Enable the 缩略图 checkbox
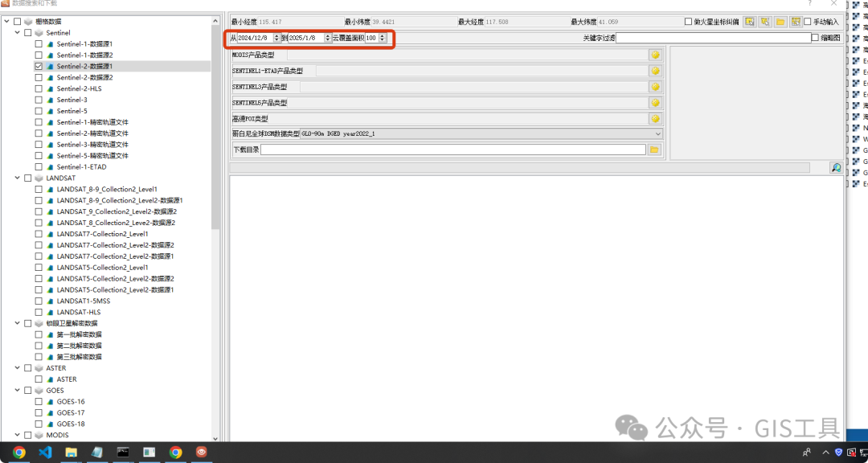 (815, 37)
